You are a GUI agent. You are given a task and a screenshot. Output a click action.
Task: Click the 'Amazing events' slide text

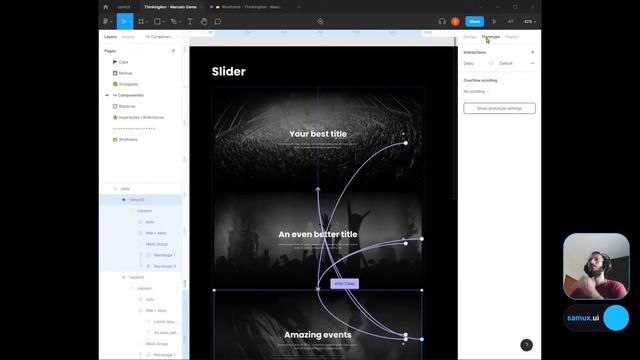pos(318,335)
